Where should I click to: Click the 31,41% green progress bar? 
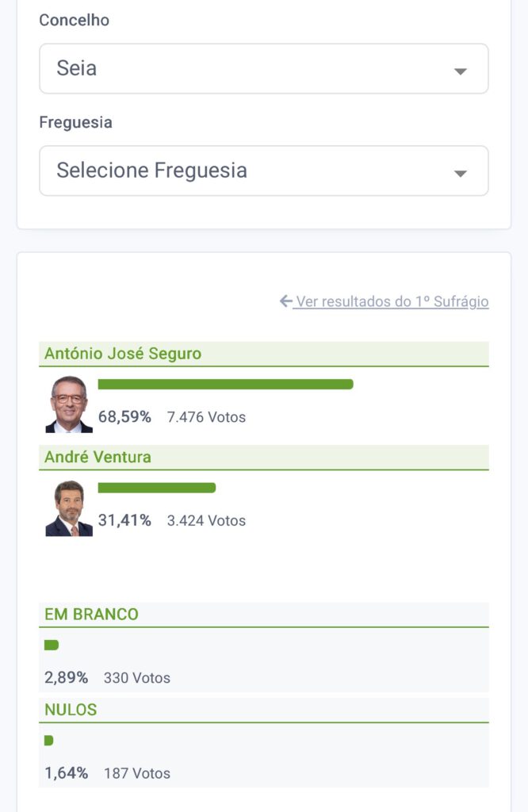[x=156, y=488]
